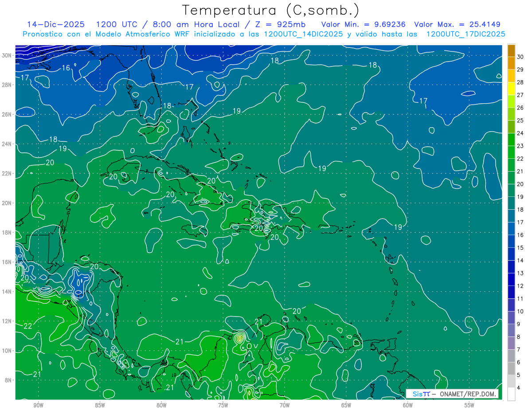
Task: Click latitude axis label '26N'
Action: [8, 114]
